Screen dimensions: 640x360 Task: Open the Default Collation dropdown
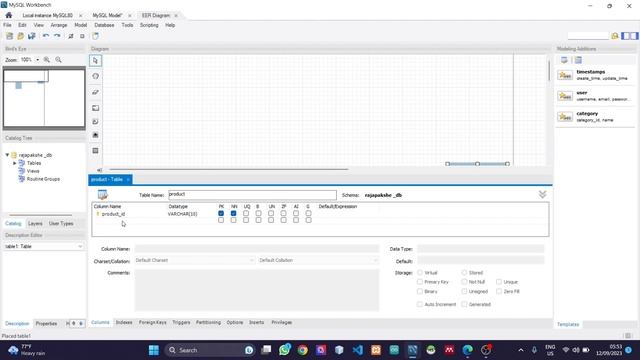pyautogui.click(x=318, y=260)
